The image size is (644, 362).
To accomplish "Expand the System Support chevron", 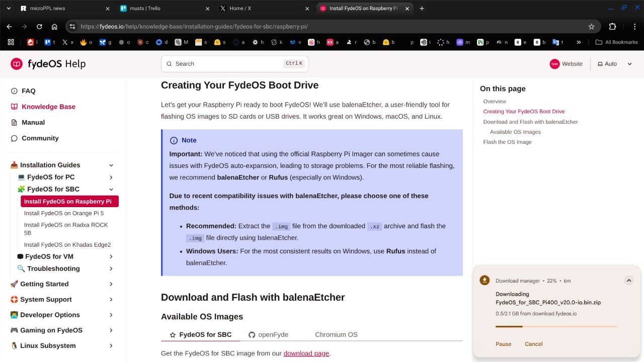I will pos(111,300).
